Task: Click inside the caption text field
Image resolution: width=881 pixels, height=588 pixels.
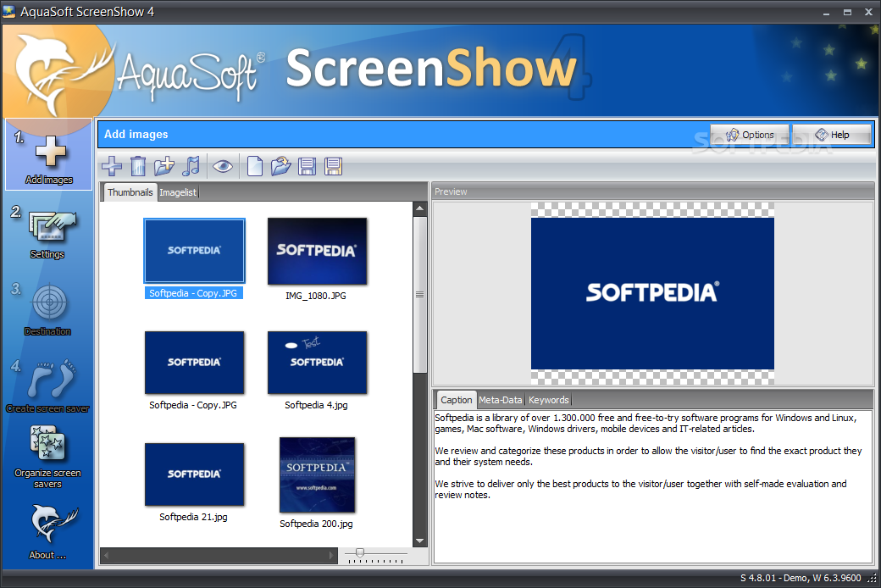Action: coord(653,486)
